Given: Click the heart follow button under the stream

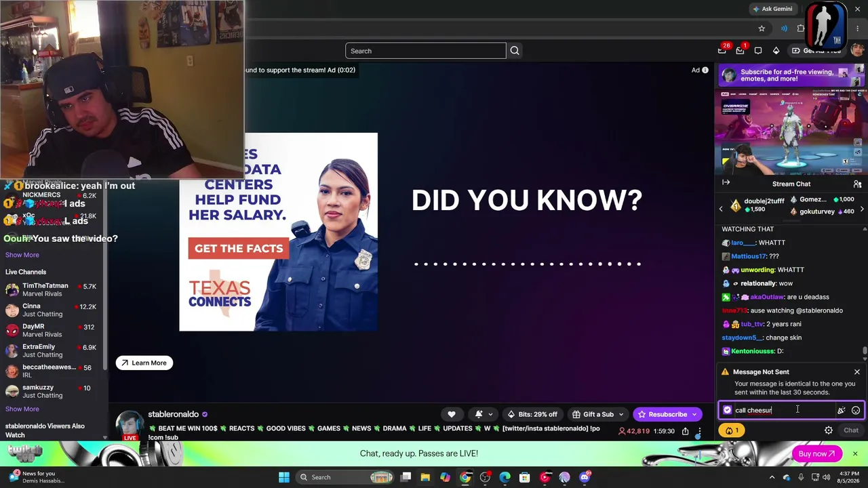Looking at the screenshot, I should click(452, 414).
